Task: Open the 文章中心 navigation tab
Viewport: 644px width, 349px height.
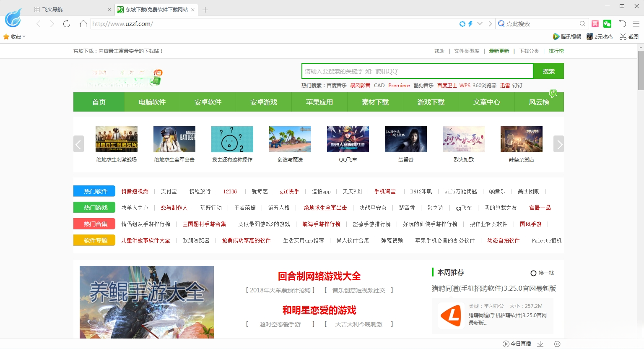Action: click(x=487, y=102)
